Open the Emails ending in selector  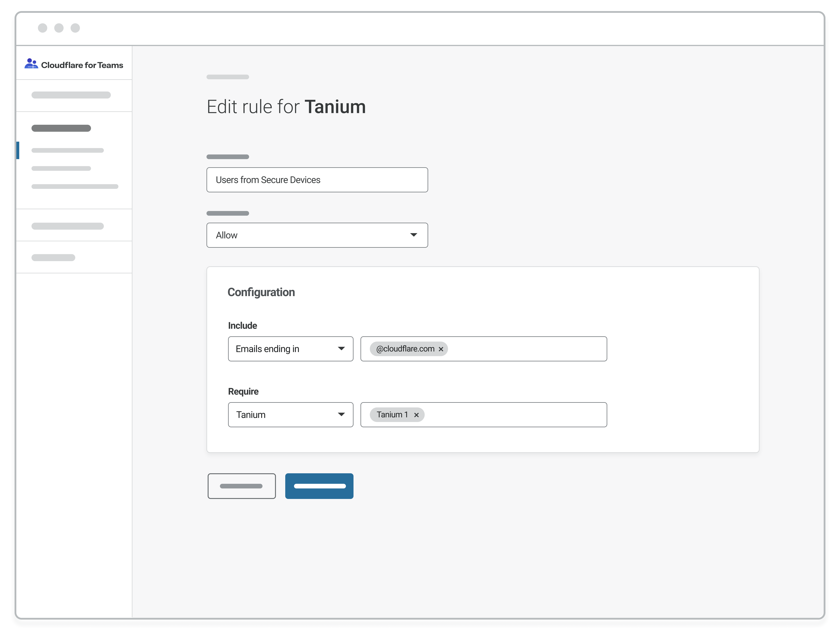[x=290, y=349]
